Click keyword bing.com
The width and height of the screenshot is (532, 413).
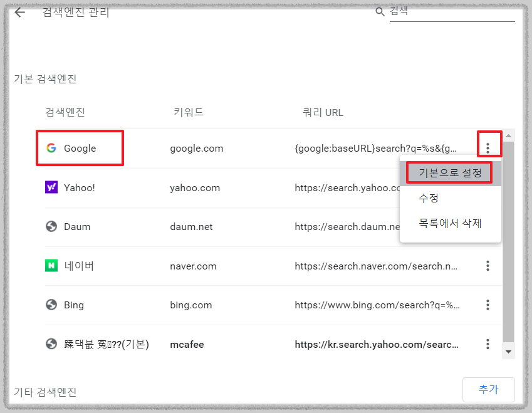(190, 305)
